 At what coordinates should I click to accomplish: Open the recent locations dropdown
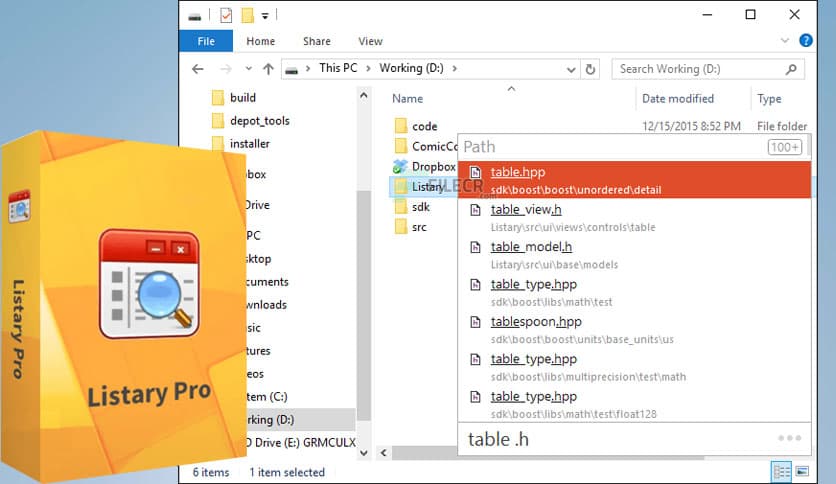click(248, 69)
